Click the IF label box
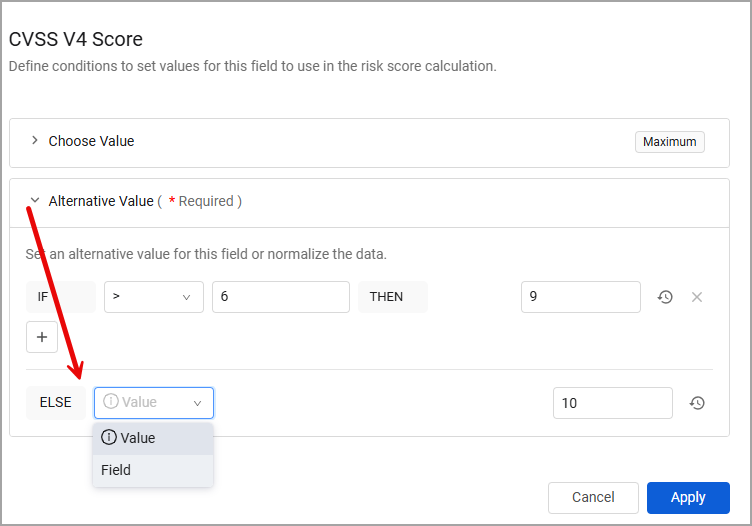This screenshot has width=752, height=526. click(60, 297)
